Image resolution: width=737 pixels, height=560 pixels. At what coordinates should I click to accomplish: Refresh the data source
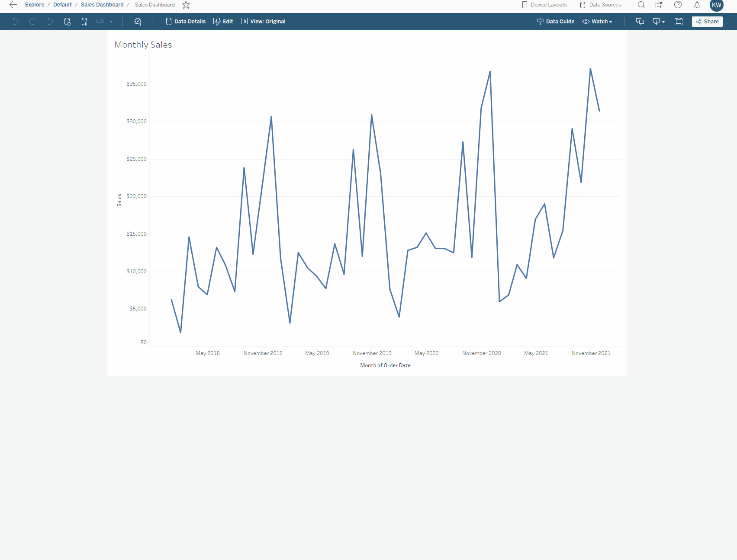click(x=67, y=22)
